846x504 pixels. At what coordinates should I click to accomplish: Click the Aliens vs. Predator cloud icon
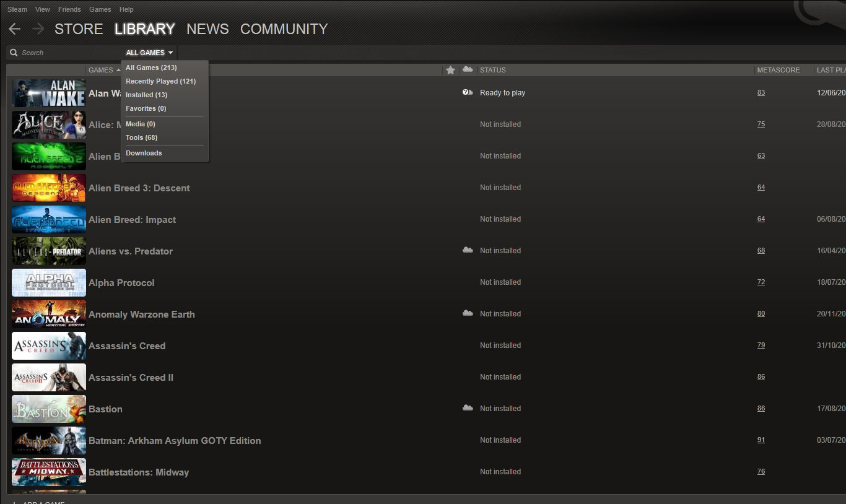pyautogui.click(x=468, y=250)
